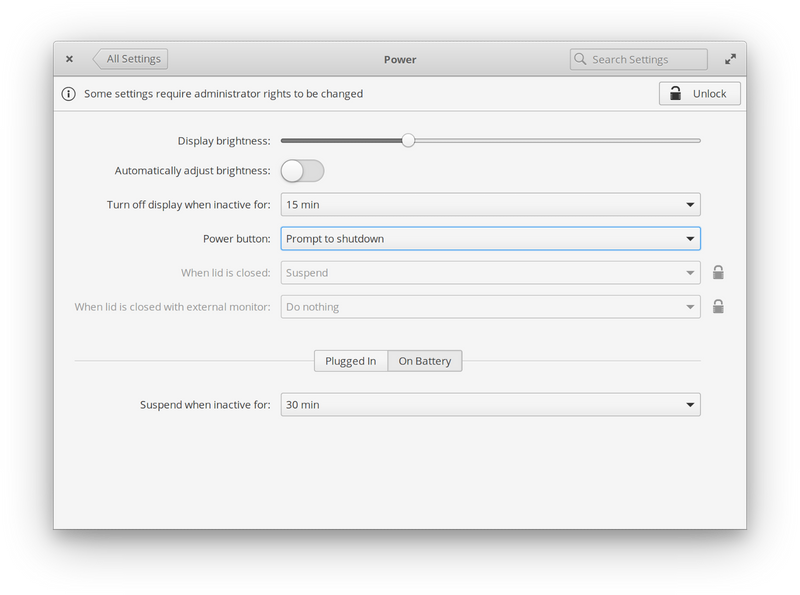Click the info icon in the administrator notice bar
800x595 pixels.
68,94
